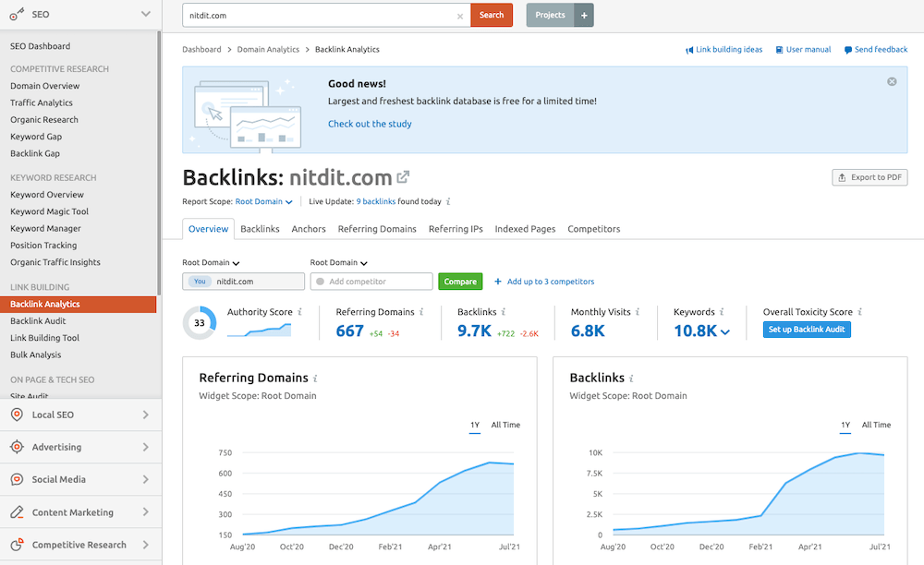Select the Overview tab
This screenshot has height=565, width=924.
click(208, 229)
